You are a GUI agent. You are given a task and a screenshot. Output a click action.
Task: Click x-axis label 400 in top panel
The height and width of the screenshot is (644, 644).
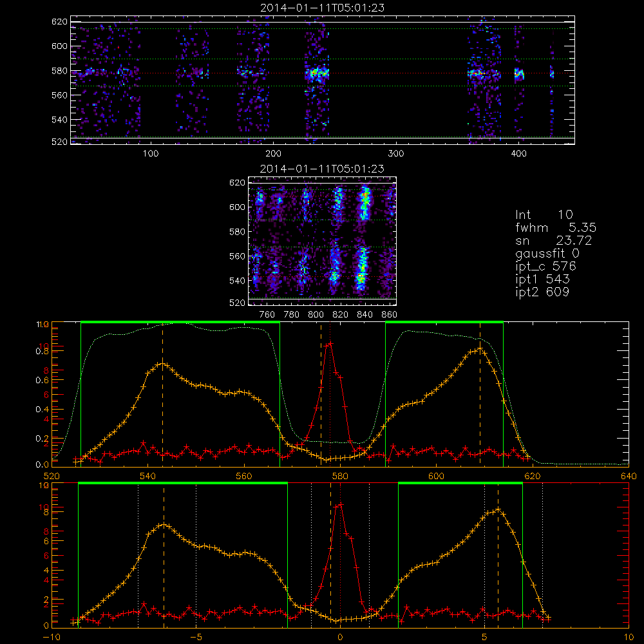pyautogui.click(x=518, y=154)
